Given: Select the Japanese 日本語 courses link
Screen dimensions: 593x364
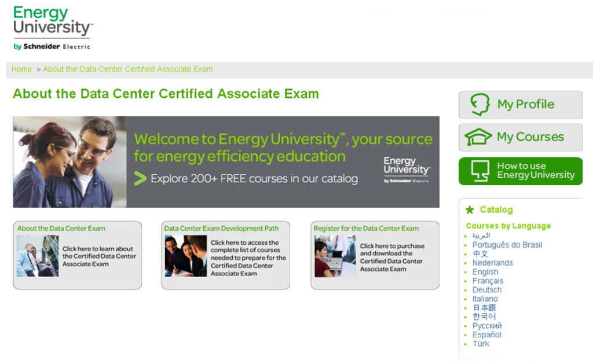Looking at the screenshot, I should [x=484, y=308].
